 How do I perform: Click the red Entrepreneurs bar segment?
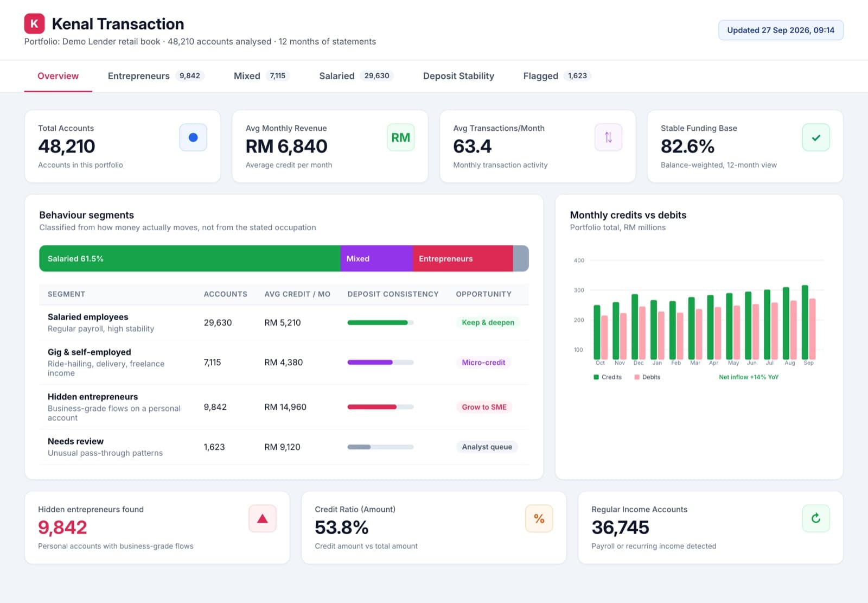click(x=463, y=258)
